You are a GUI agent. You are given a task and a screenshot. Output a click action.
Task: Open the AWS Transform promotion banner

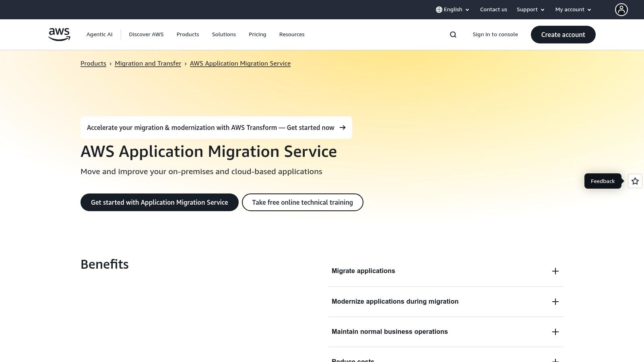tap(216, 128)
